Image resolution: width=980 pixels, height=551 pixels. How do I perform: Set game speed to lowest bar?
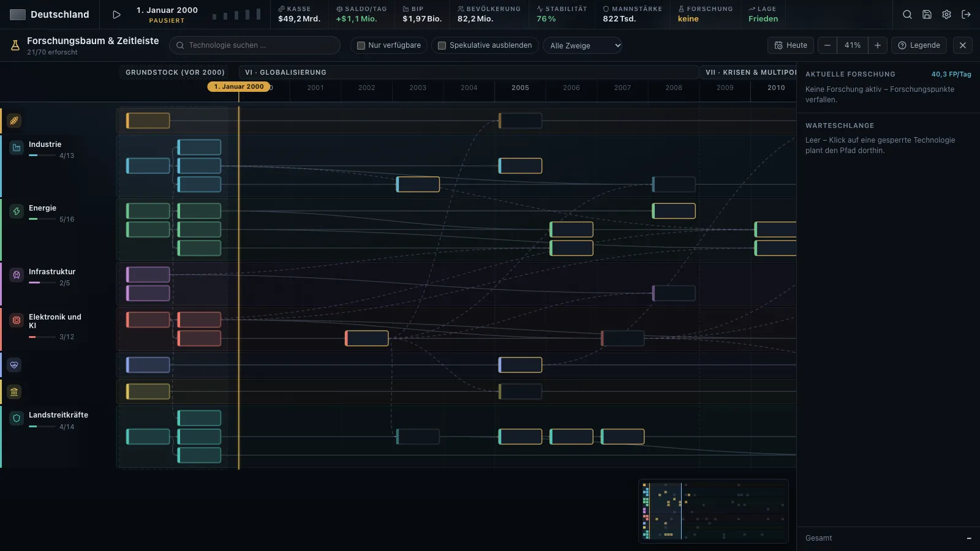214,16
